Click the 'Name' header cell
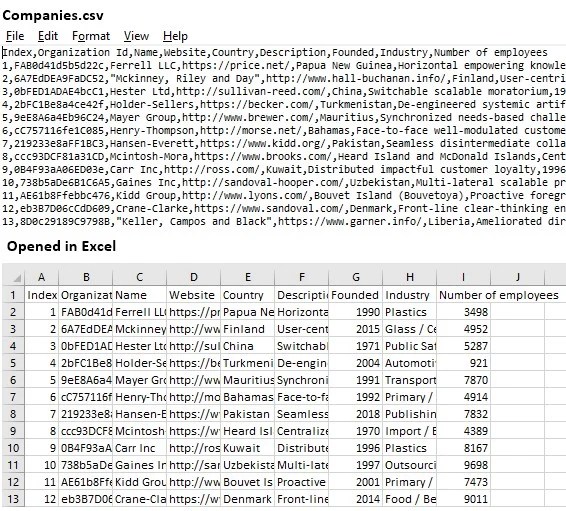Image resolution: width=566 pixels, height=511 pixels. pyautogui.click(x=140, y=295)
